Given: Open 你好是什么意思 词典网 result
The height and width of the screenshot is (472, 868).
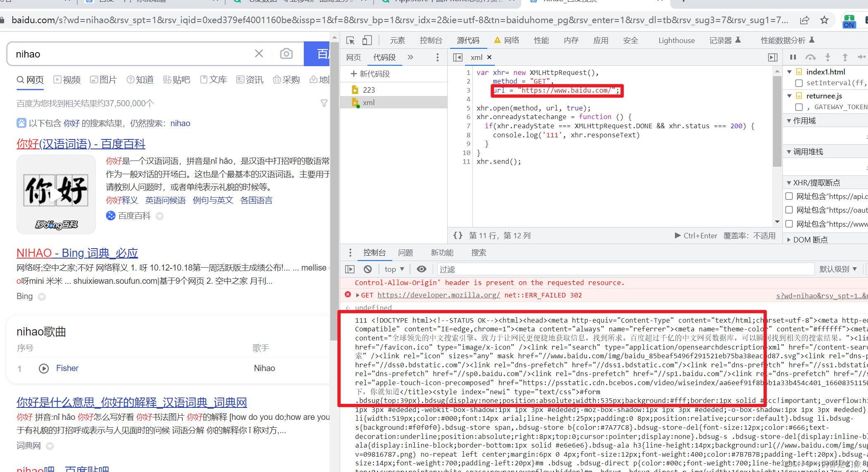Looking at the screenshot, I should coord(132,402).
